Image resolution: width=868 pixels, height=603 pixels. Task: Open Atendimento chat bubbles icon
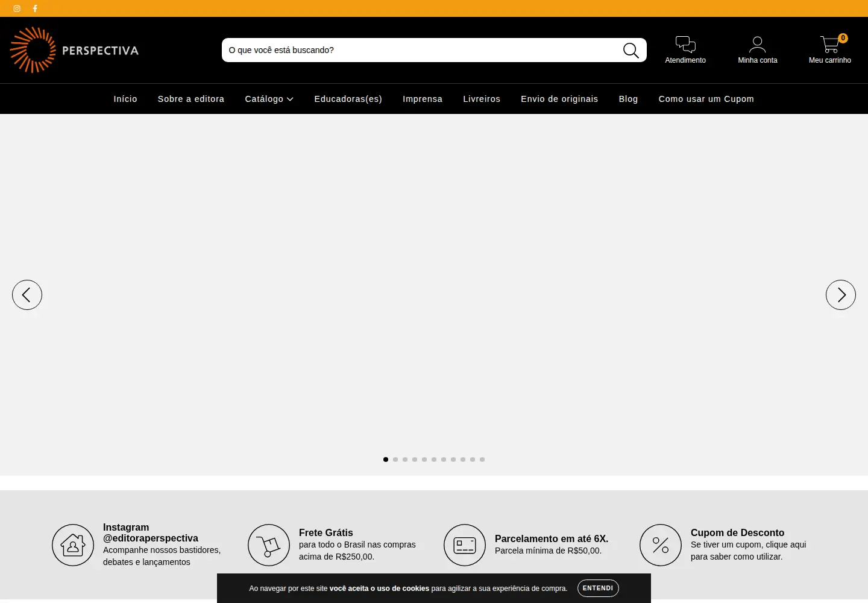pyautogui.click(x=685, y=45)
